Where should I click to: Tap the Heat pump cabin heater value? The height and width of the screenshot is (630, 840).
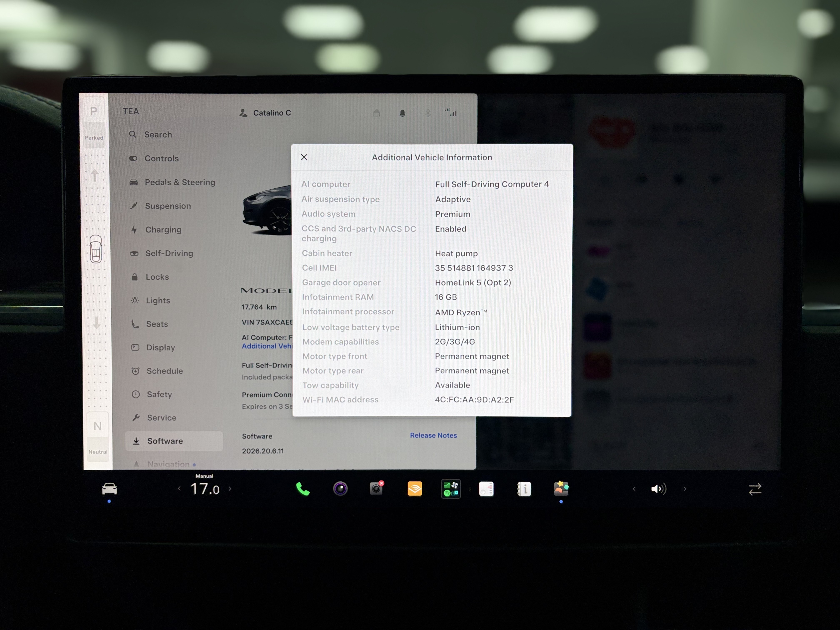[x=456, y=253]
